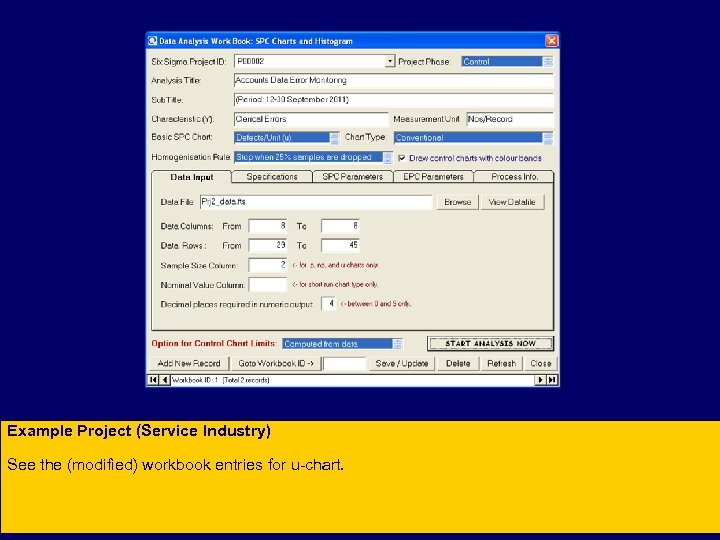
Task: Open Basic SPC Chart dropdown
Action: click(335, 138)
